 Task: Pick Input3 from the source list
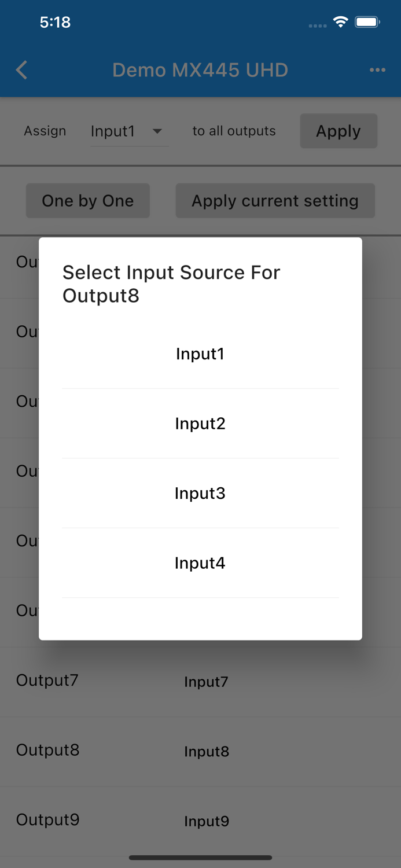[200, 493]
